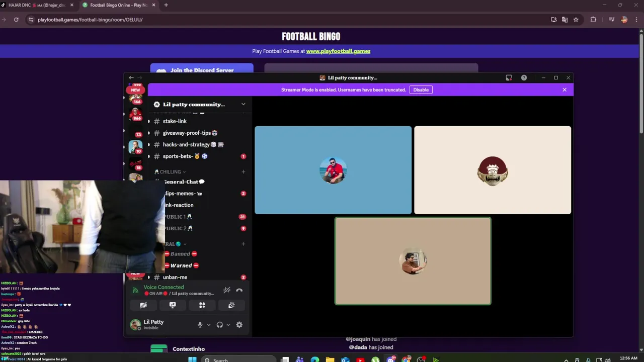
Task: Add a channel with the lower category plus
Action: click(x=243, y=244)
